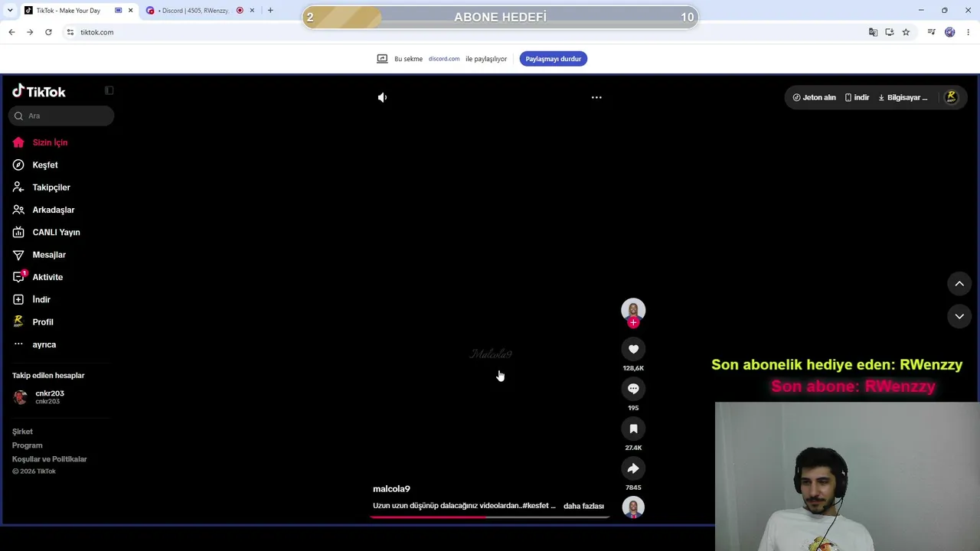The height and width of the screenshot is (551, 980).
Task: Open the Şirket footer link
Action: pos(22,432)
